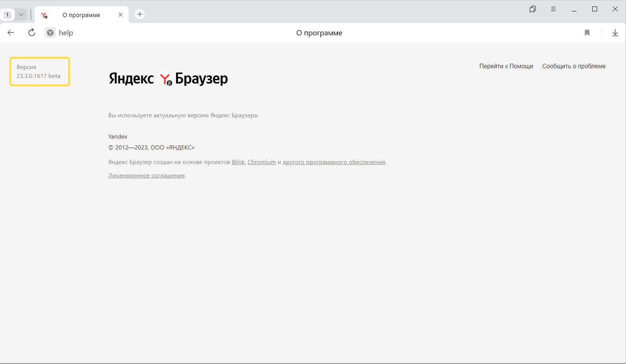
Task: Click the Yandex site icon in address bar
Action: click(50, 33)
